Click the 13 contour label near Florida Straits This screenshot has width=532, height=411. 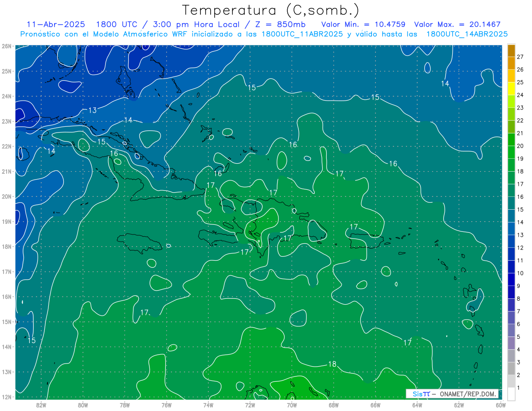click(x=92, y=110)
